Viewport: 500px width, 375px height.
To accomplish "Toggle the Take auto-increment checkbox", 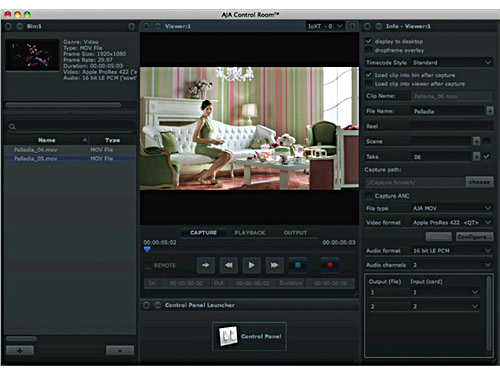I will tap(486, 156).
